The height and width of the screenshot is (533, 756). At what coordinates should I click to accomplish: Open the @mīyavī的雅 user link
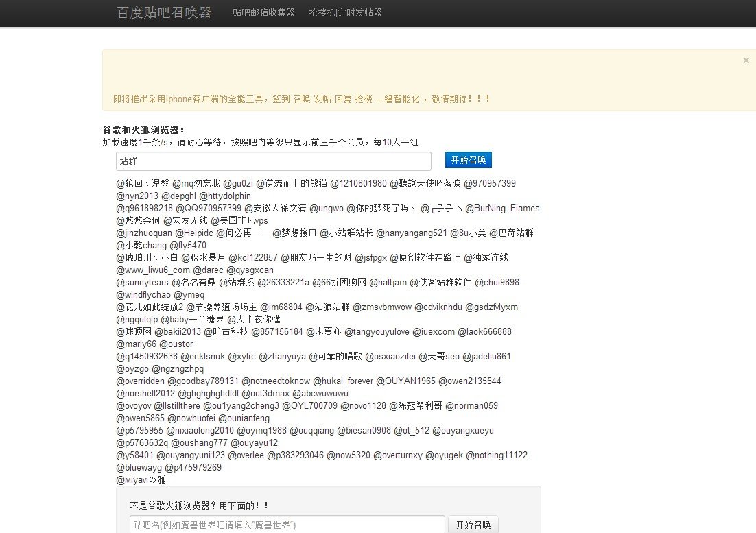point(140,479)
